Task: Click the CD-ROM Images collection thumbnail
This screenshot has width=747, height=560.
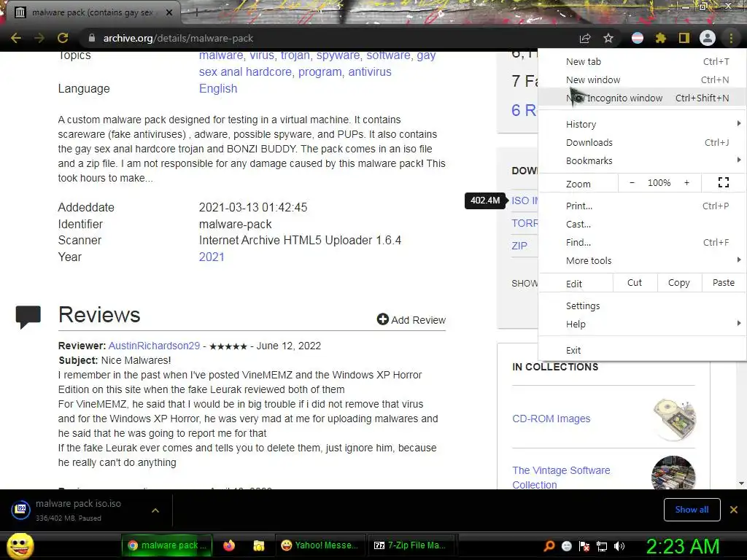Action: (x=674, y=419)
